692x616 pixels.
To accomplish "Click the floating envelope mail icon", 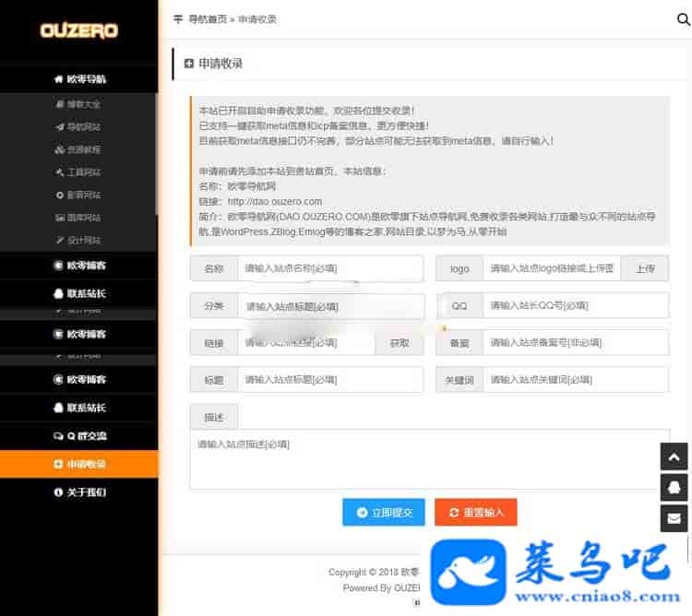I will [x=674, y=518].
